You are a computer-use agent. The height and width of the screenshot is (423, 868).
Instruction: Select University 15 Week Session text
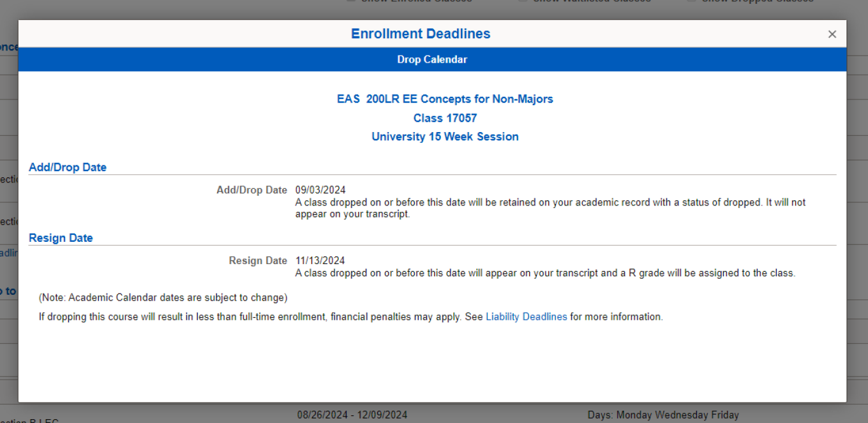445,137
